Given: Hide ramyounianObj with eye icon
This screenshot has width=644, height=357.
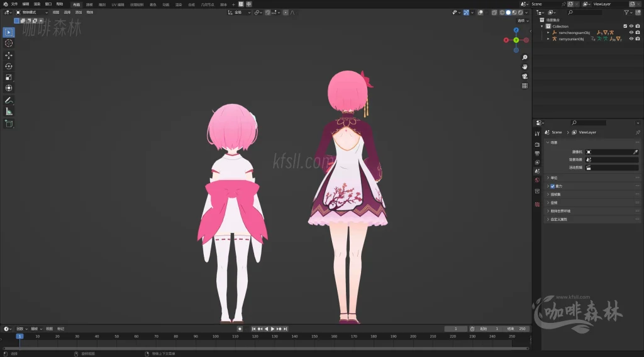Looking at the screenshot, I should (631, 38).
